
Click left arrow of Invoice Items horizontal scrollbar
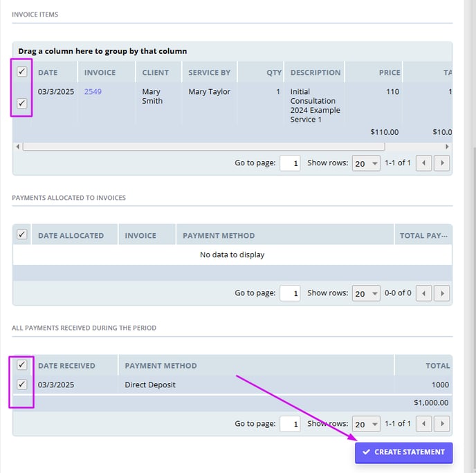18,147
